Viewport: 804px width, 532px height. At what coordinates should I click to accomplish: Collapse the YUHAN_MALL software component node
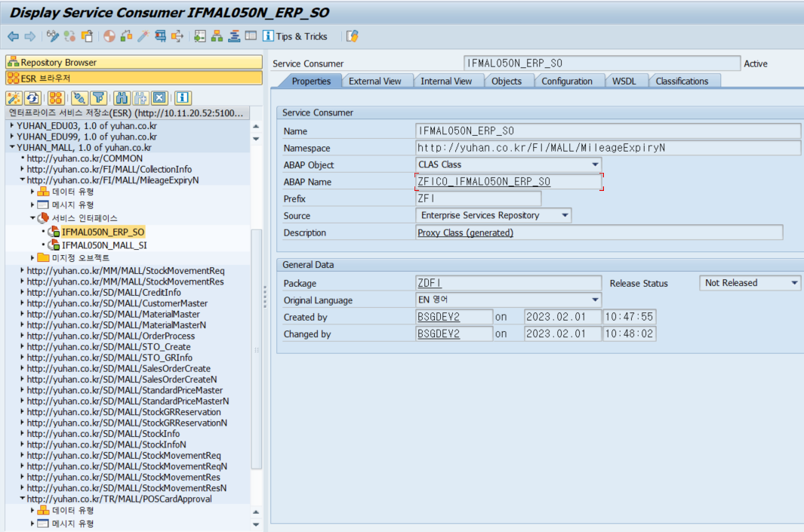click(12, 148)
